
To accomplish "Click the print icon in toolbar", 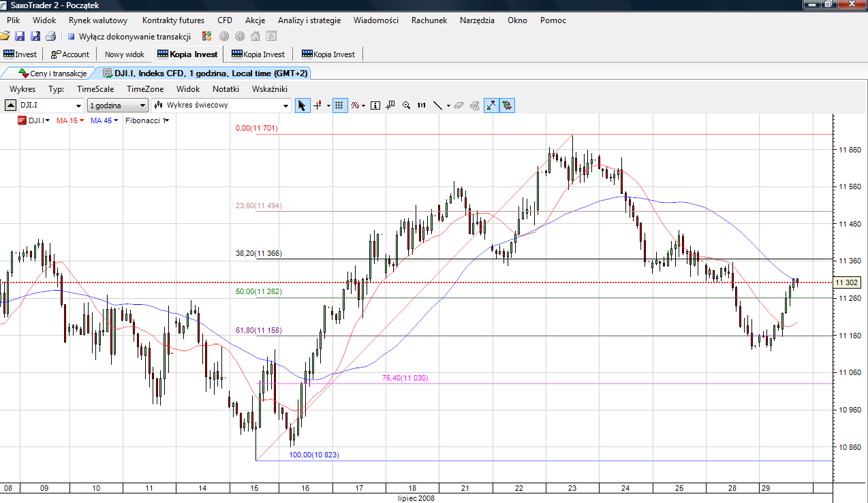I will [x=50, y=36].
